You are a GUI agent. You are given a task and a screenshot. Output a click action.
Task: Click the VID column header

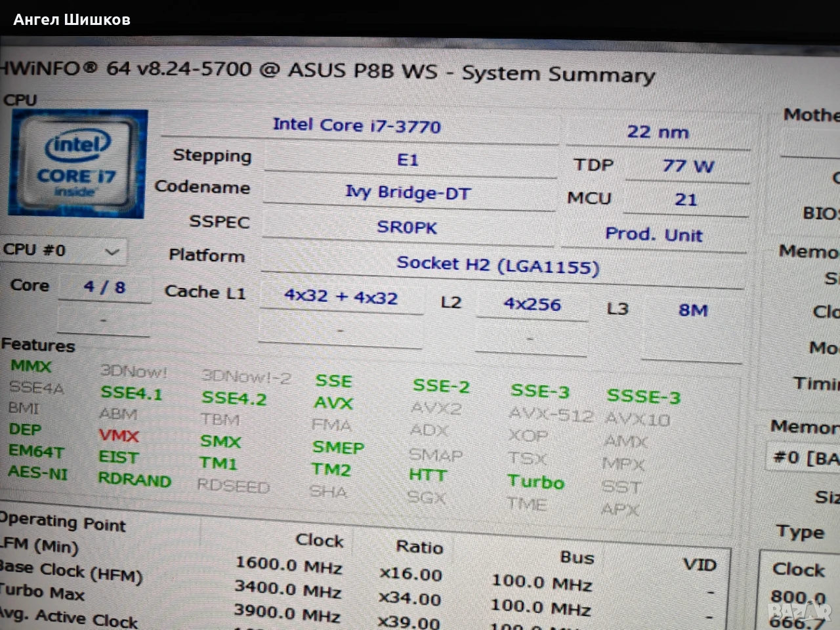[x=700, y=564]
